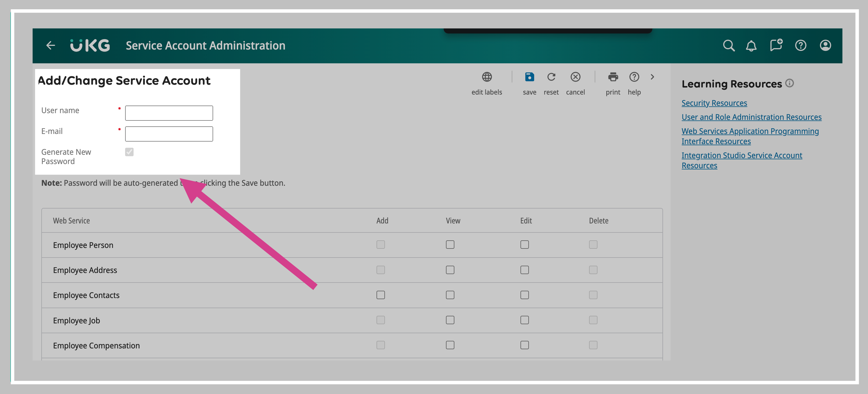Expand toolbar with the right chevron
The width and height of the screenshot is (868, 394).
click(652, 77)
